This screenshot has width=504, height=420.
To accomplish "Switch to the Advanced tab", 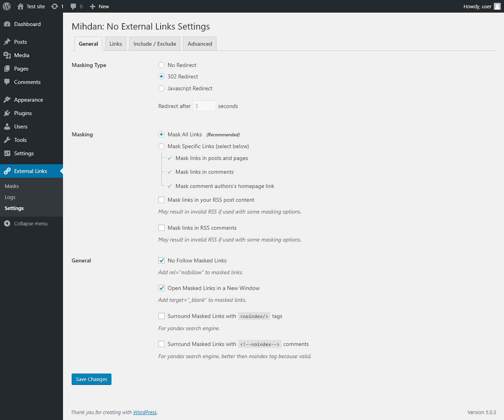I will click(200, 44).
